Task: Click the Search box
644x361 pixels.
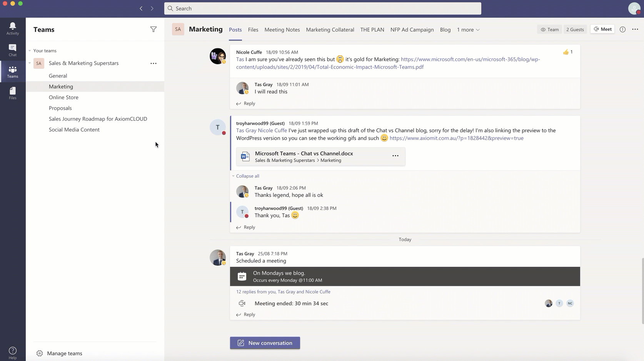Action: [323, 8]
